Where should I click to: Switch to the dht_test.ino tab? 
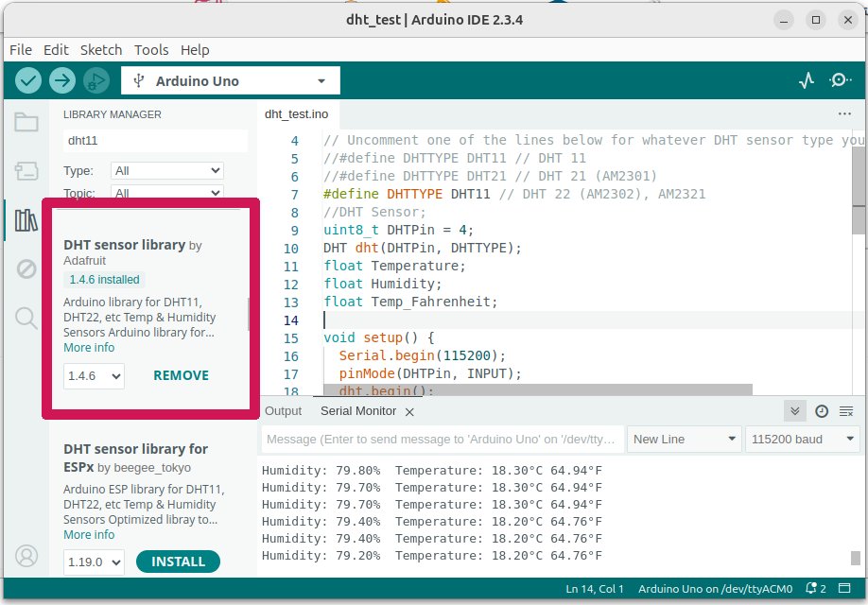coord(296,114)
